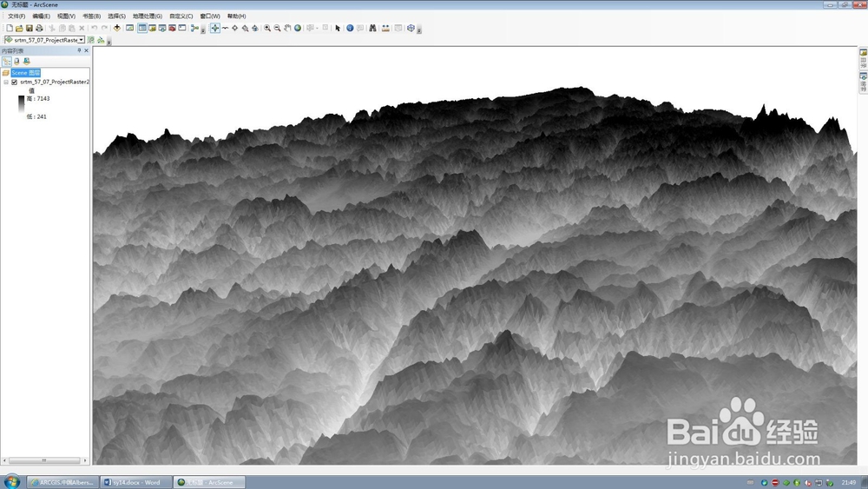Select the srtm_57_07_ProjectRaster2 layer name
Image resolution: width=868 pixels, height=489 pixels.
pos(54,82)
